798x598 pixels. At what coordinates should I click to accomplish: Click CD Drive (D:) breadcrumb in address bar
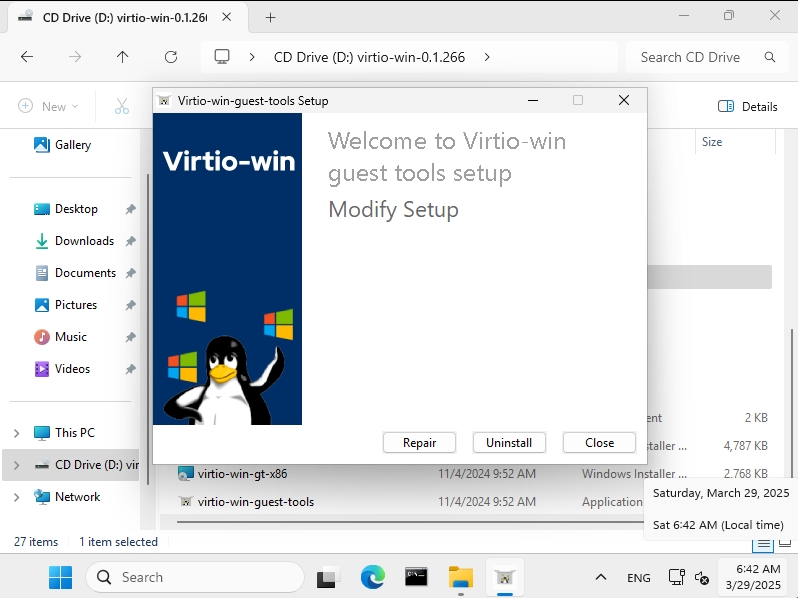pyautogui.click(x=369, y=57)
